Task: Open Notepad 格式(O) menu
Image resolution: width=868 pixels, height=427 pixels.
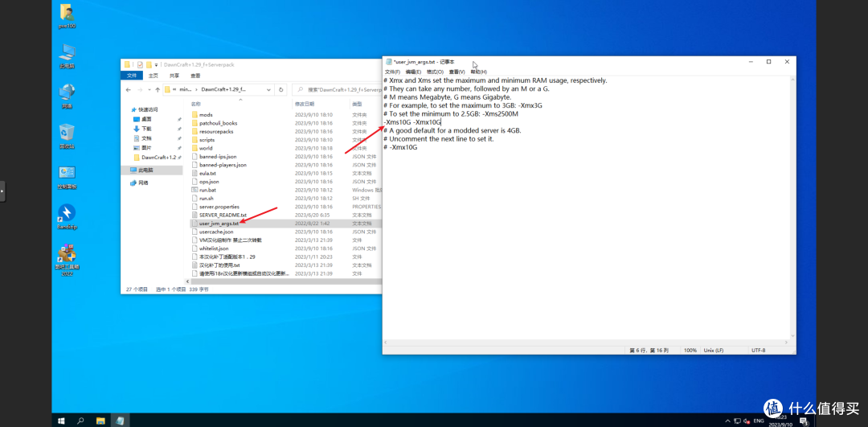Action: (435, 72)
